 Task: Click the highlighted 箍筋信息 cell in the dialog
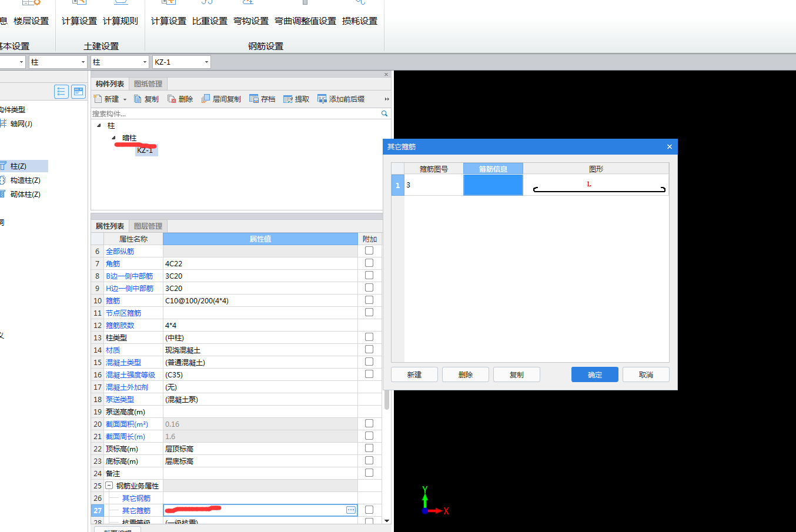[493, 185]
